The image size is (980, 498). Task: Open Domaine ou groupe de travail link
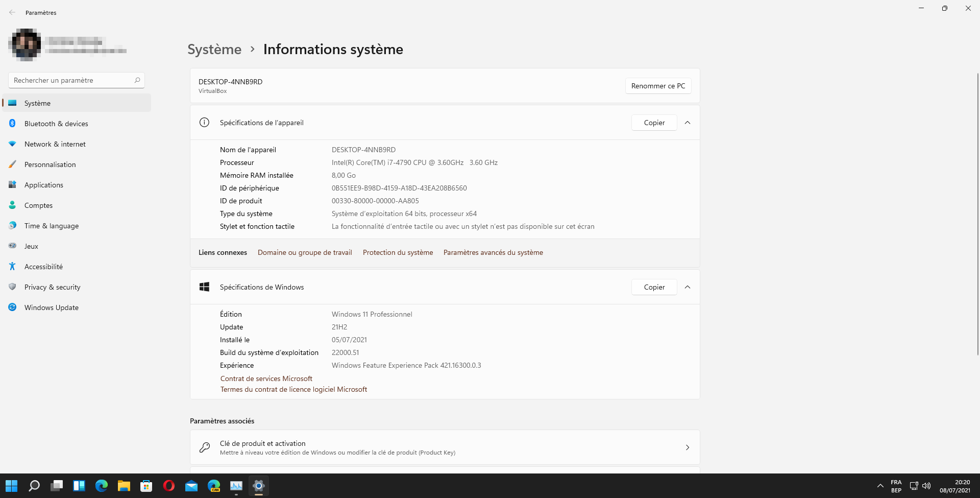[x=305, y=252]
